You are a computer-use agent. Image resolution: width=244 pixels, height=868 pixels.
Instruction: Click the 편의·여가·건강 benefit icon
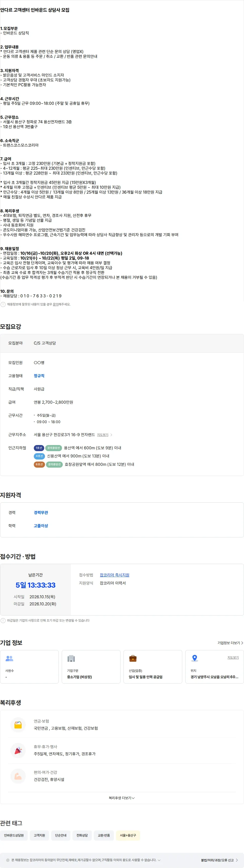pos(18,776)
